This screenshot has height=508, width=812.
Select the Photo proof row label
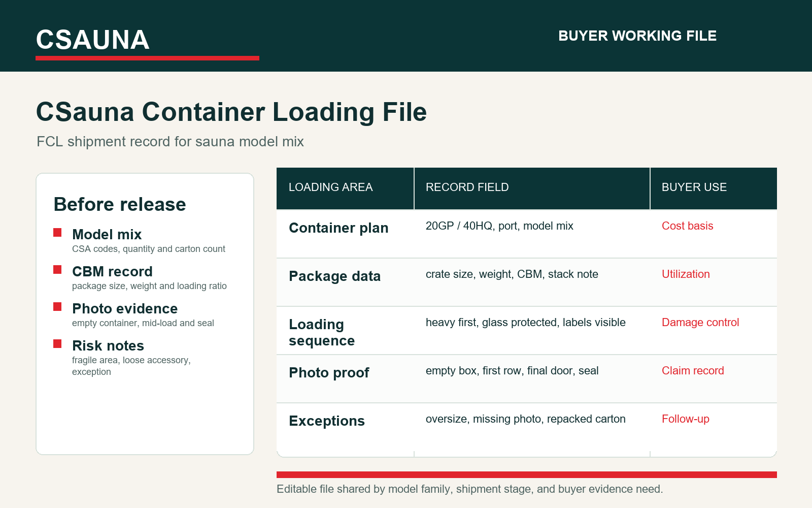[x=329, y=372]
